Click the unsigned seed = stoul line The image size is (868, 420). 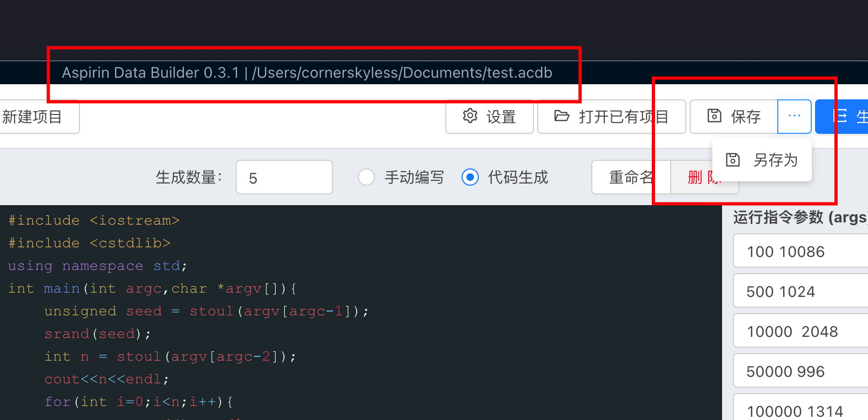point(206,311)
